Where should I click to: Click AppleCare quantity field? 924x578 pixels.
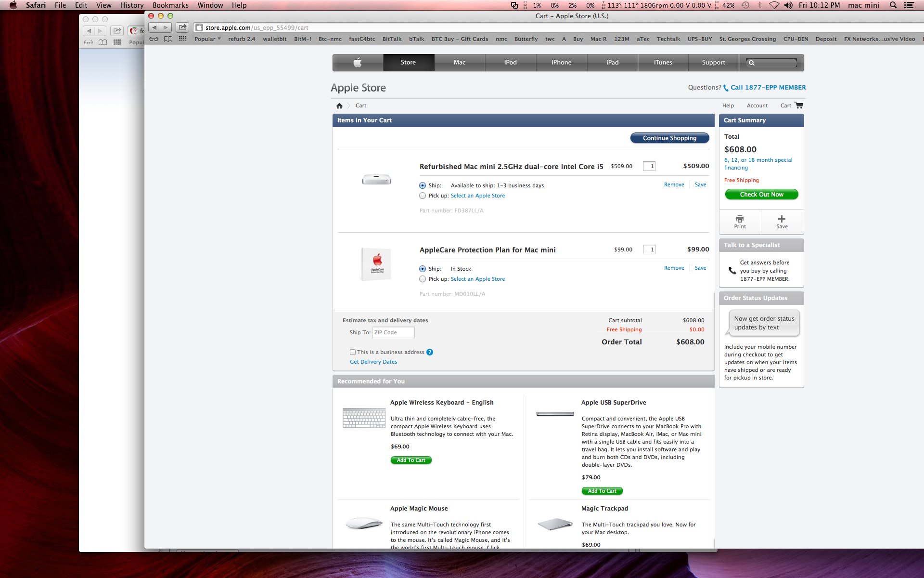[x=649, y=250]
